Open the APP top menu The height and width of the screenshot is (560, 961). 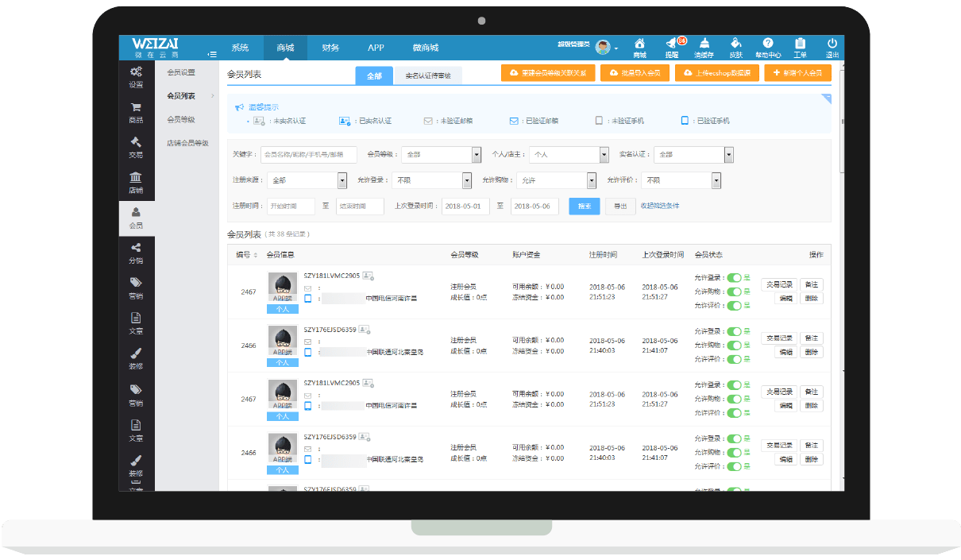pos(376,48)
